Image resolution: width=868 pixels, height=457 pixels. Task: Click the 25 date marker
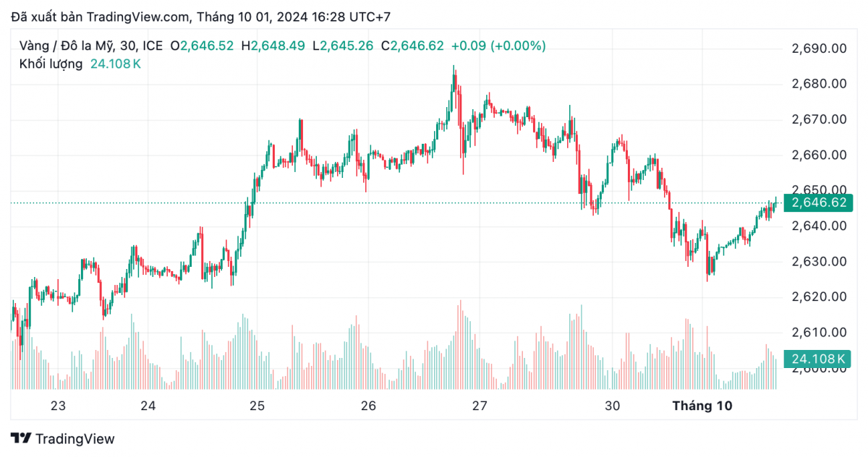point(258,406)
